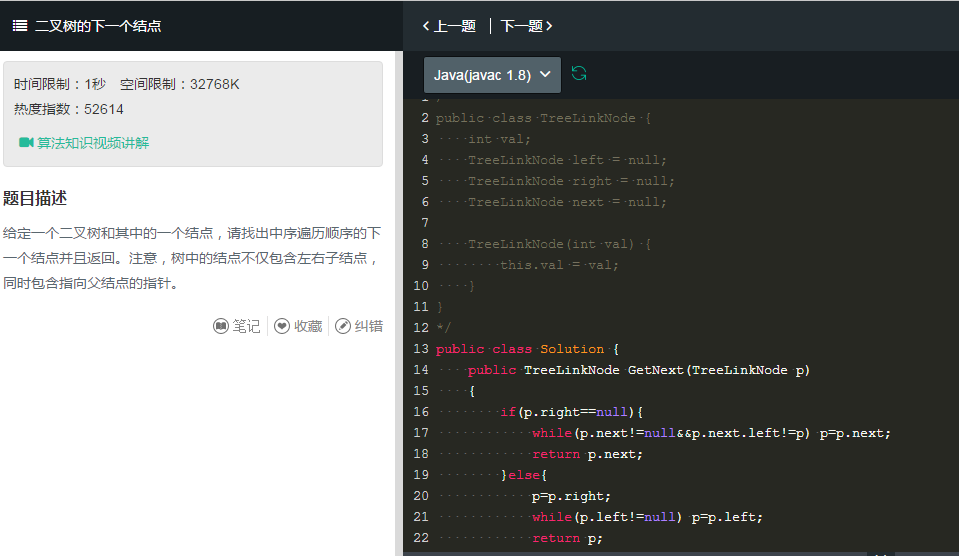This screenshot has width=959, height=556.
Task: Click the right chevron after 下一题
Action: click(549, 26)
